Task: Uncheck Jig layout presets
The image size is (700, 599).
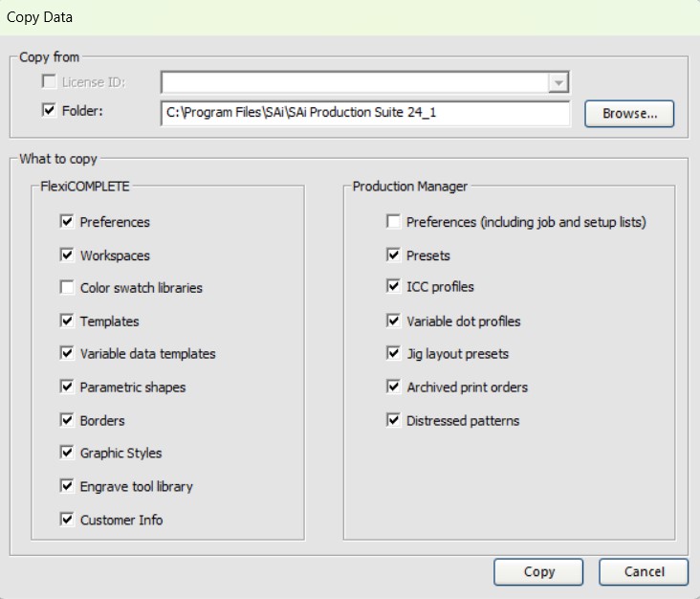Action: [393, 353]
